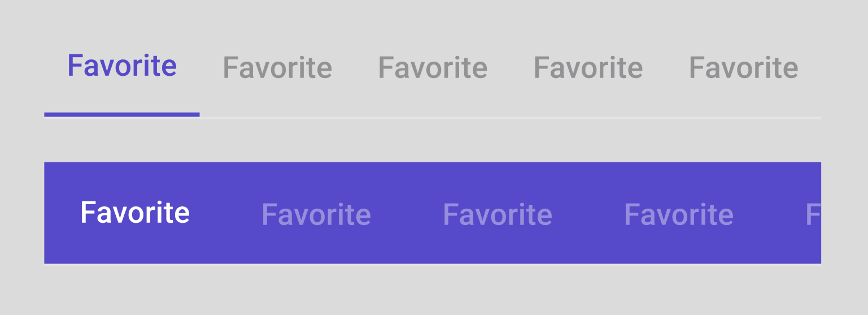Click purple indicator underline beneath active tab

coord(122,115)
